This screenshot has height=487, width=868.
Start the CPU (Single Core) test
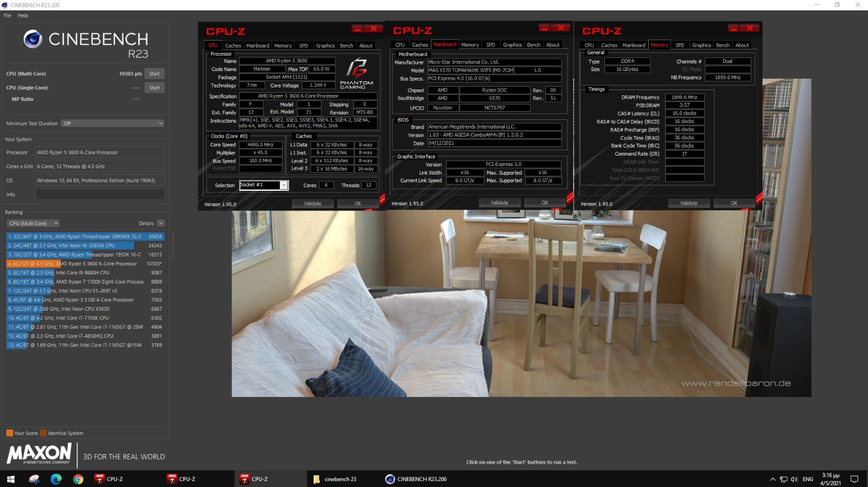(x=155, y=88)
